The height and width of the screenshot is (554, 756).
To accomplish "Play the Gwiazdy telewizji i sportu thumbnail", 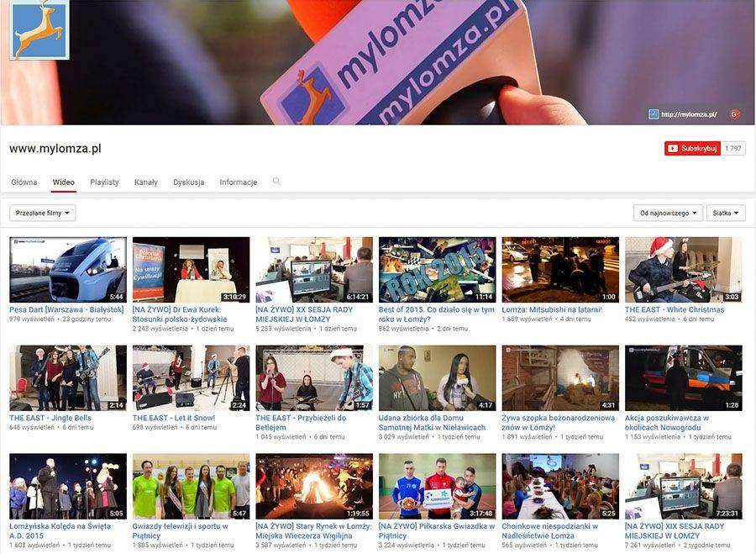I will click(191, 486).
